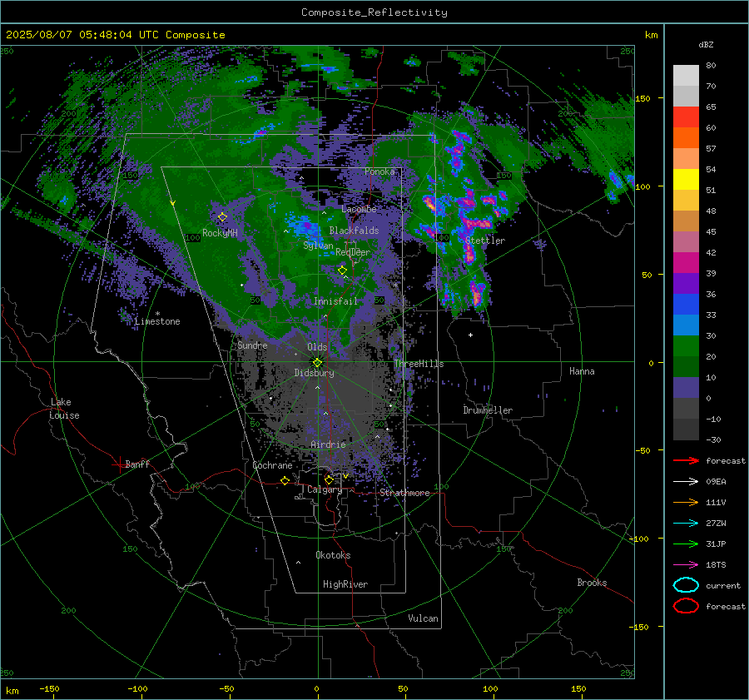
Task: Click the Stettler city label
Action: pyautogui.click(x=485, y=241)
